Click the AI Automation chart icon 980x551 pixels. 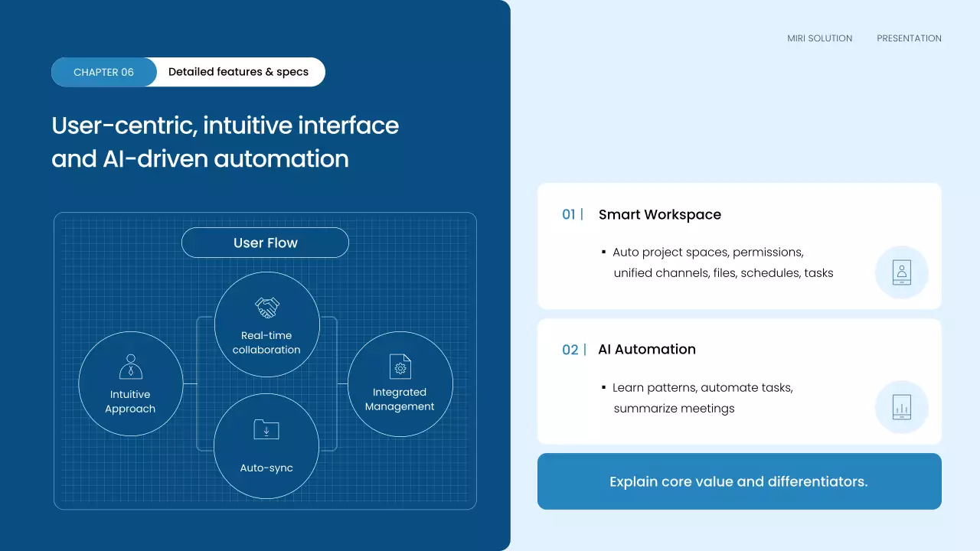click(901, 407)
